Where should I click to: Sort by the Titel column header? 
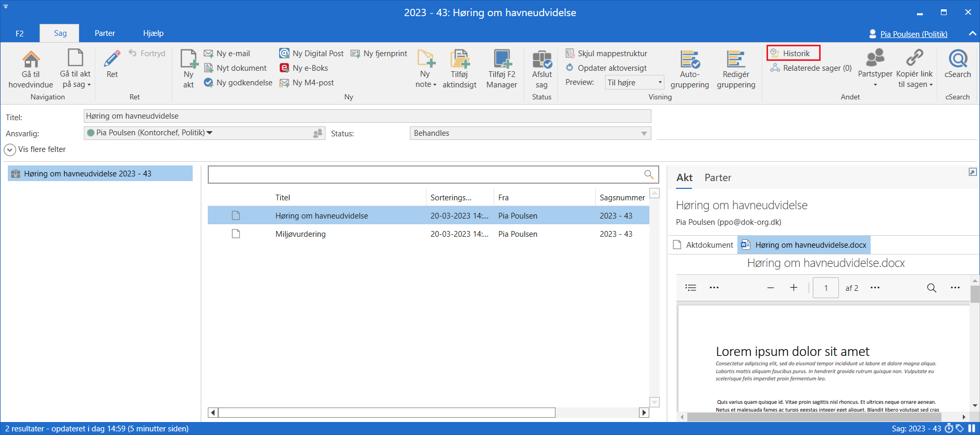click(x=283, y=197)
